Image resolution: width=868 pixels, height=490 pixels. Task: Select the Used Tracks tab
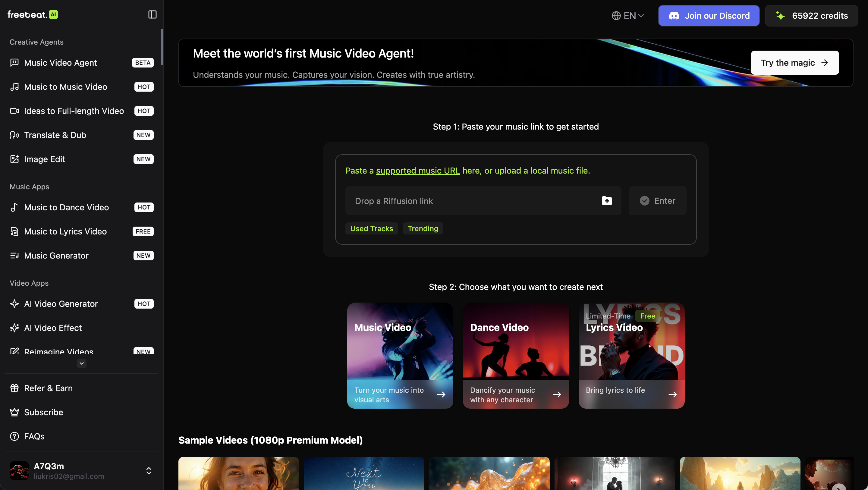[371, 228]
